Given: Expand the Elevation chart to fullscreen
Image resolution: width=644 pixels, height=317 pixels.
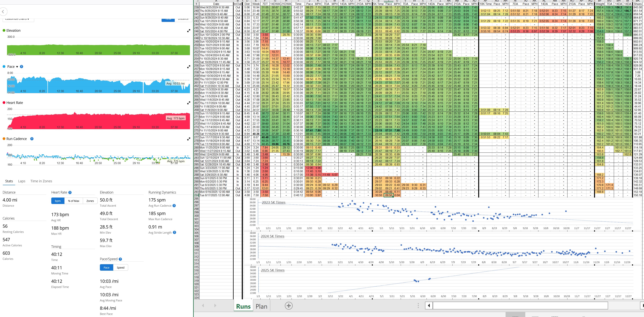Looking at the screenshot, I should (x=189, y=31).
